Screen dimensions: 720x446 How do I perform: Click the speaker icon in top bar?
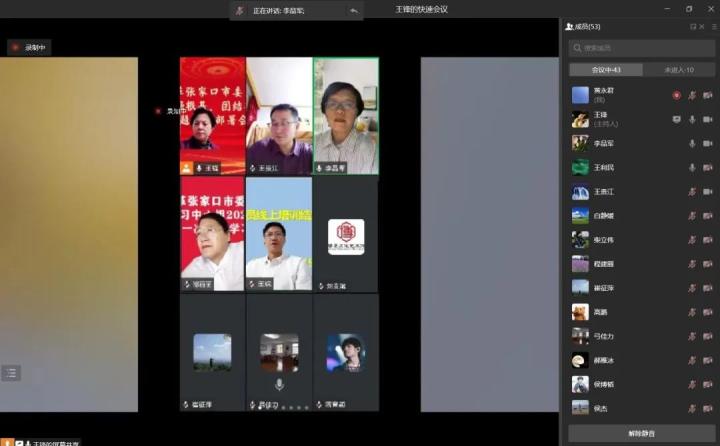239,10
